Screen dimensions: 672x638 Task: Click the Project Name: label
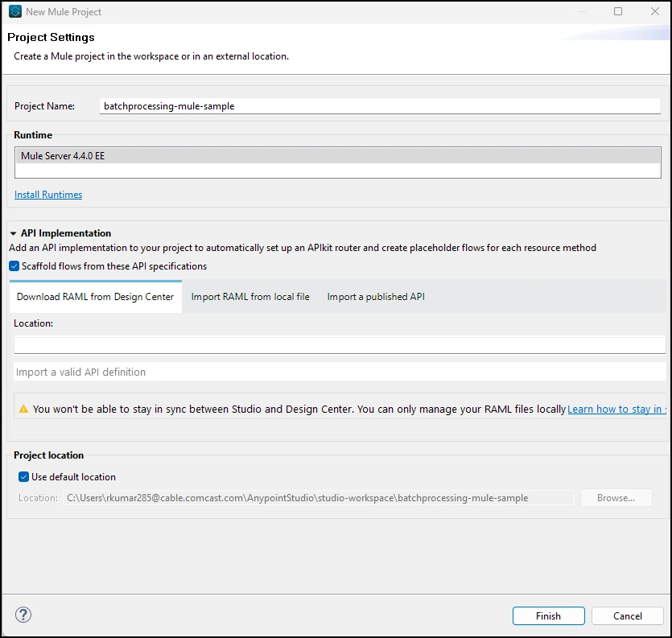coord(44,106)
